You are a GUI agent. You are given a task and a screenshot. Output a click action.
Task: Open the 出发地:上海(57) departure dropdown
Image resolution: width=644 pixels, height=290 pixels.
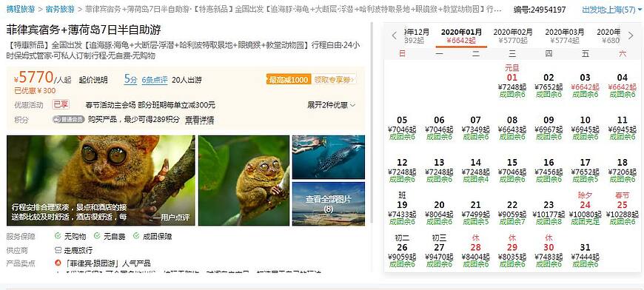coord(612,9)
